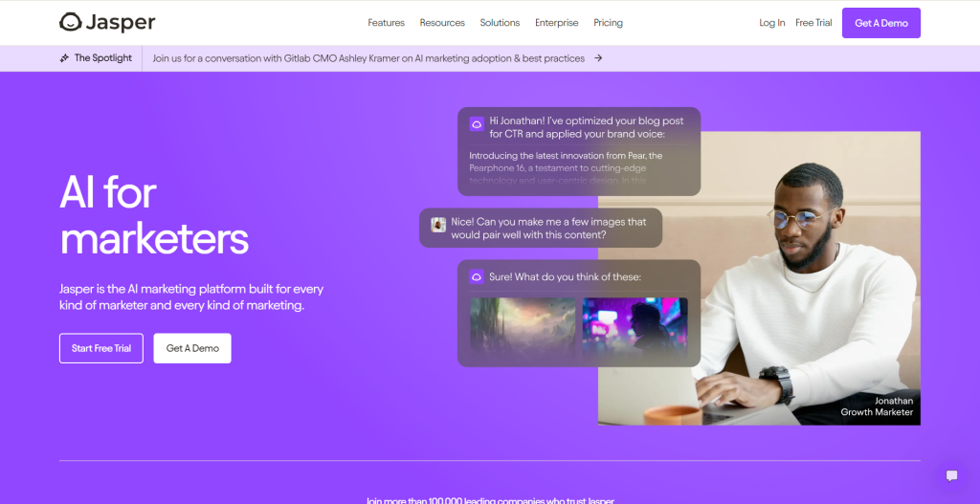This screenshot has width=980, height=504.
Task: Open the chat widget icon
Action: coord(951,475)
